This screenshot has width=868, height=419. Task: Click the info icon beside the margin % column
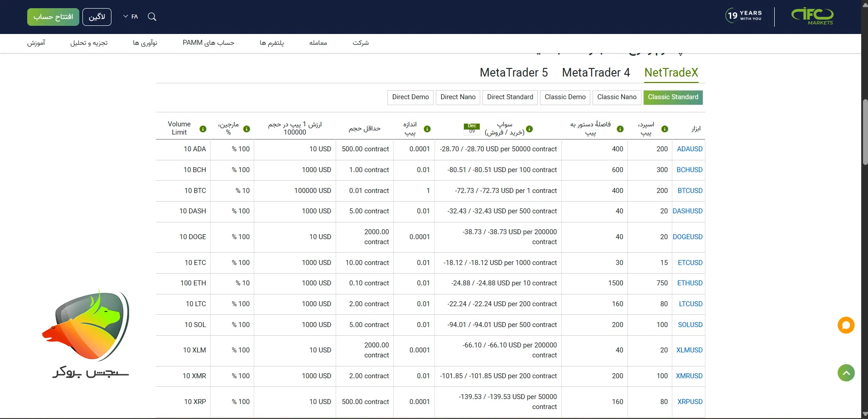(x=246, y=129)
